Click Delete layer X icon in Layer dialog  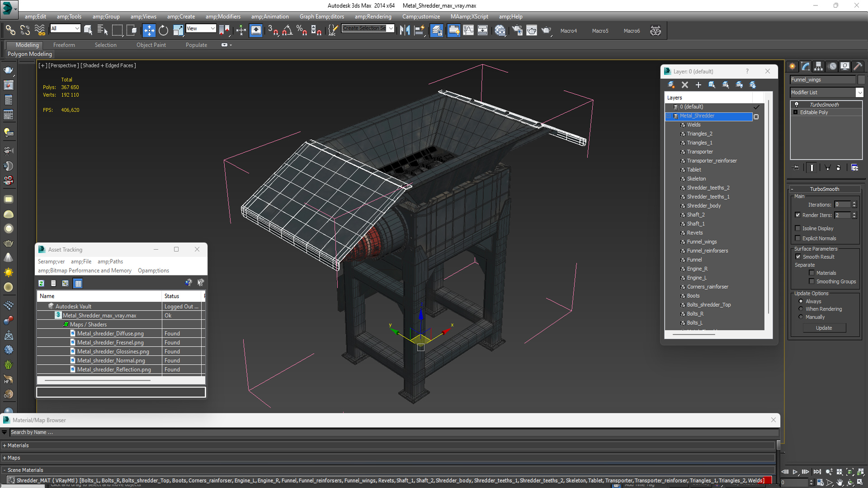[685, 85]
